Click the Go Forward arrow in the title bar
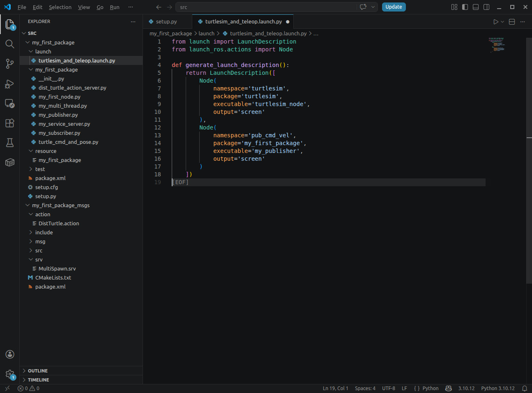 pyautogui.click(x=170, y=7)
